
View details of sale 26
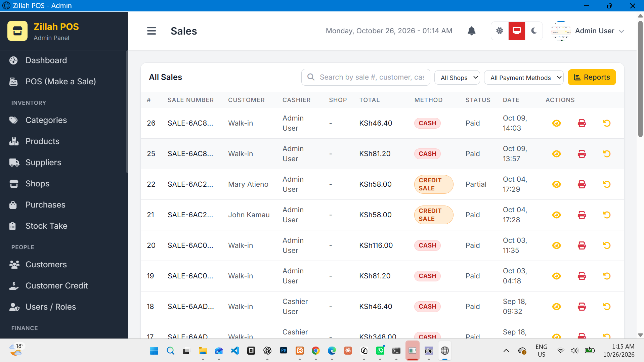tap(557, 123)
